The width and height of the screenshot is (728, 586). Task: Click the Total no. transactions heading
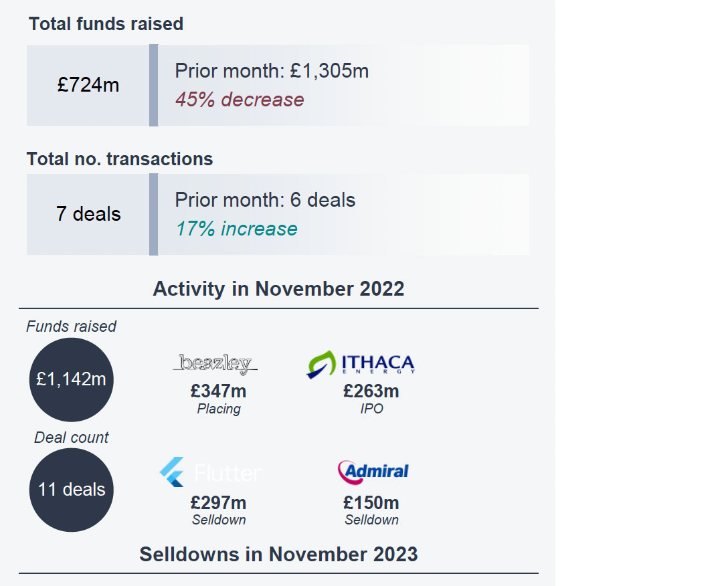point(120,159)
